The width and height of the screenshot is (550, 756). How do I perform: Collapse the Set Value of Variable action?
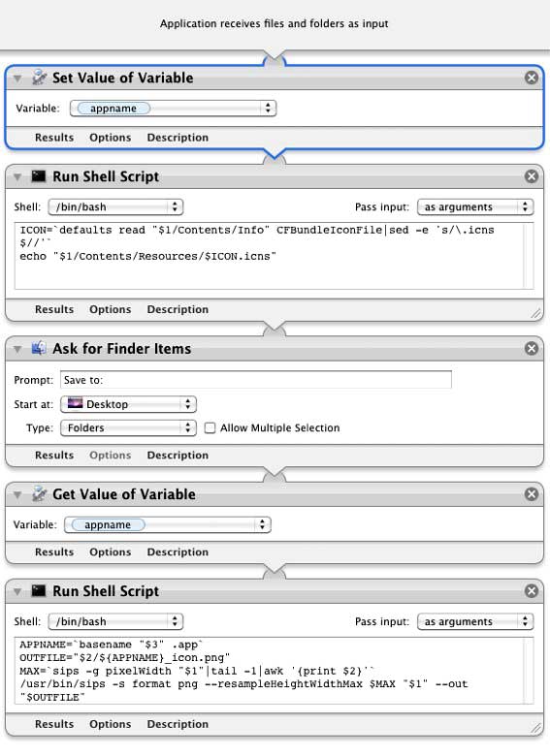pyautogui.click(x=17, y=79)
